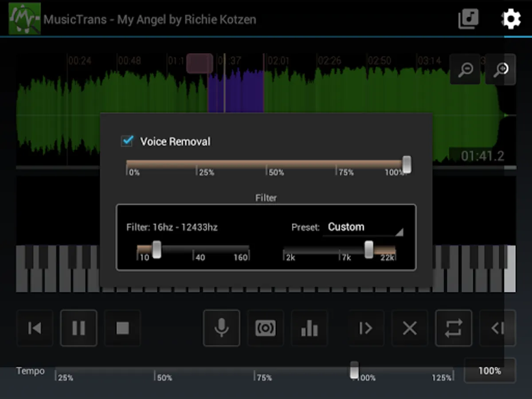Viewport: 532px width, 399px height.
Task: Click the title 'My Angel by Richie Kotzen'
Action: tap(187, 20)
